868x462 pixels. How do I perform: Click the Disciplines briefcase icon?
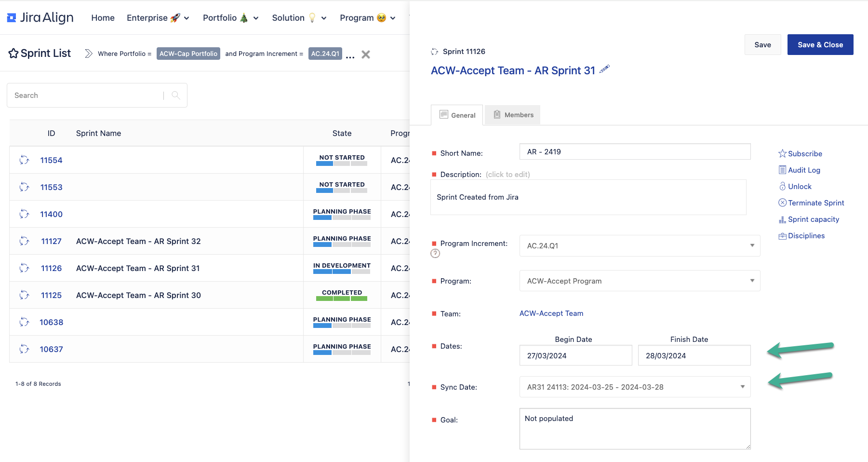click(x=782, y=236)
